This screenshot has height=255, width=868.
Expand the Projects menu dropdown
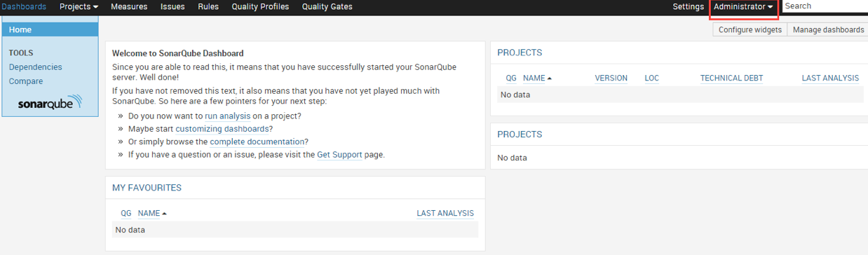pyautogui.click(x=79, y=7)
